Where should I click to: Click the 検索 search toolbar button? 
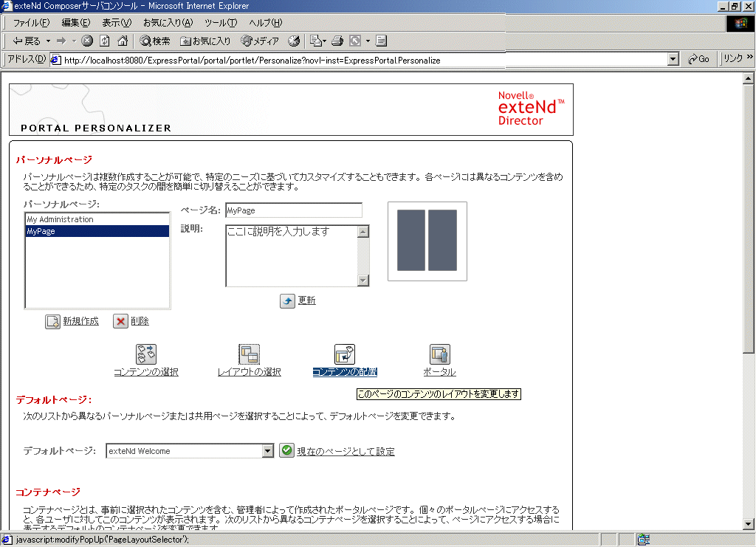click(155, 41)
